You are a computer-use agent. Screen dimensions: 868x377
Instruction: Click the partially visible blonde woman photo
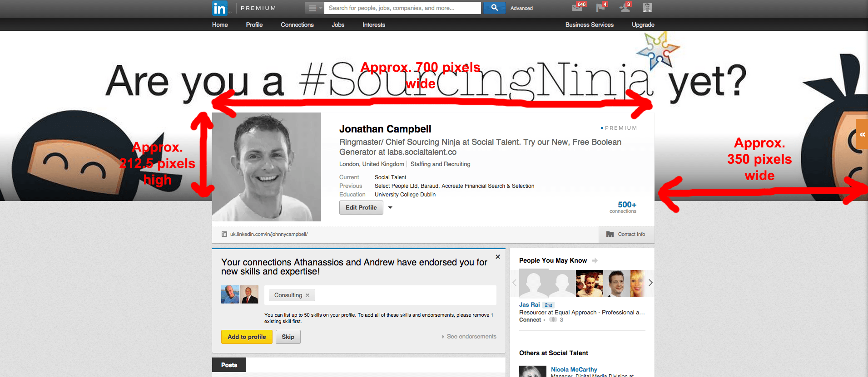click(637, 284)
